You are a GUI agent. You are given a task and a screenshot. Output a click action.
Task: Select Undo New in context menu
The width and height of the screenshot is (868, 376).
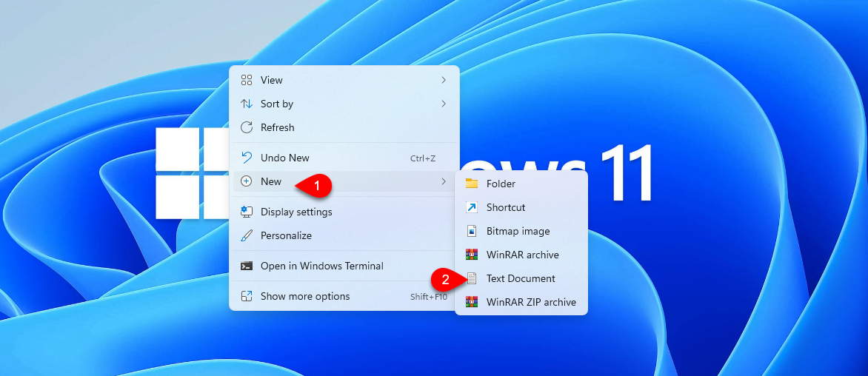[x=344, y=158]
